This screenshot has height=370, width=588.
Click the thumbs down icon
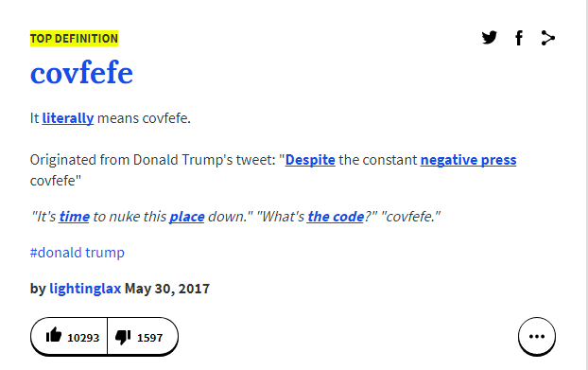123,337
